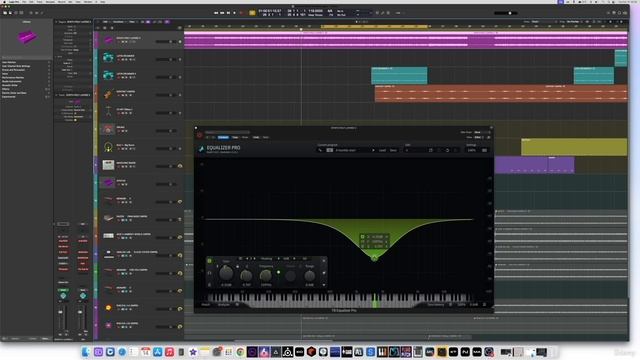Adjust the master volume slider in control bar
Image resolution: width=640 pixels, height=360 pixels.
coord(506,13)
